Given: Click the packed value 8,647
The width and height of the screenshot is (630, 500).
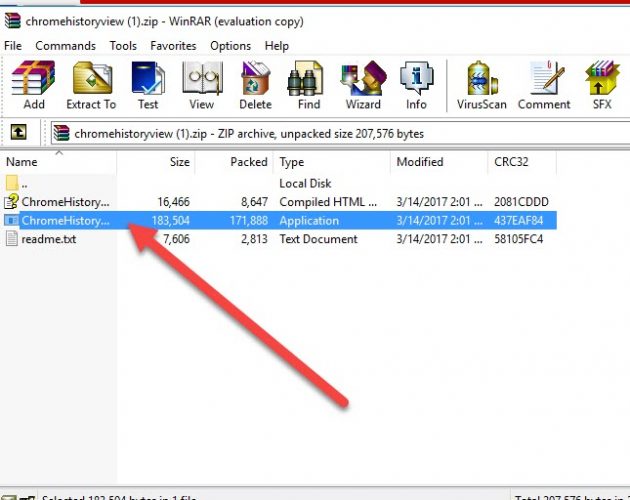Looking at the screenshot, I should pyautogui.click(x=254, y=202).
